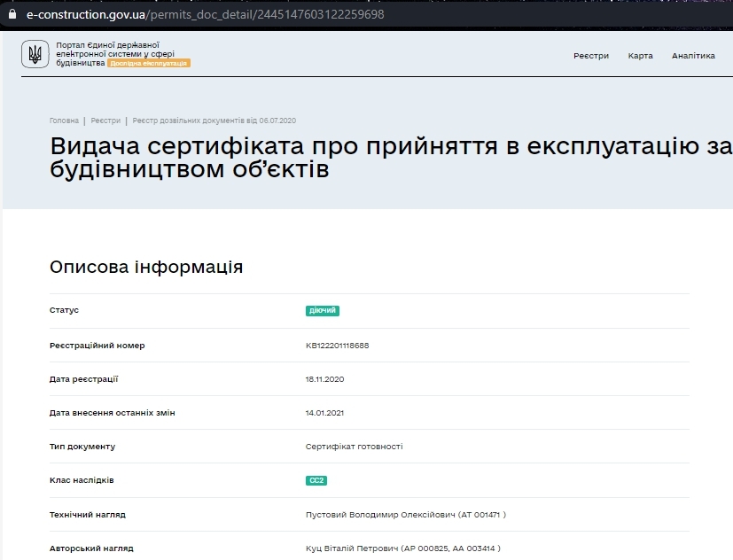Click the Реєстри breadcrumb link
Screen dimensions: 733x560
tap(105, 121)
